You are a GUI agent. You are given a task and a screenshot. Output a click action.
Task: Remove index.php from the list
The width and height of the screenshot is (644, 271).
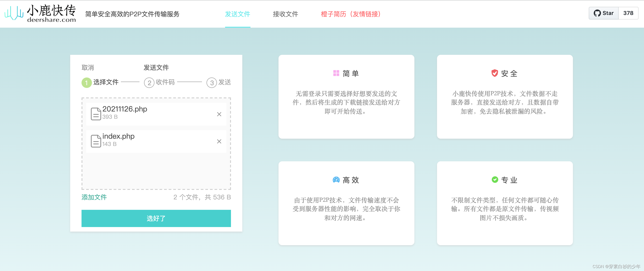[x=219, y=141]
